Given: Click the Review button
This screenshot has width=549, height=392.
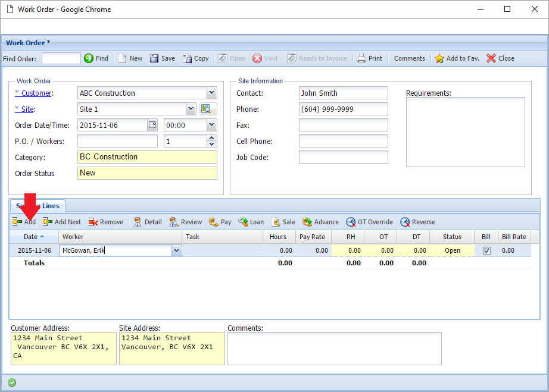Looking at the screenshot, I should click(186, 222).
